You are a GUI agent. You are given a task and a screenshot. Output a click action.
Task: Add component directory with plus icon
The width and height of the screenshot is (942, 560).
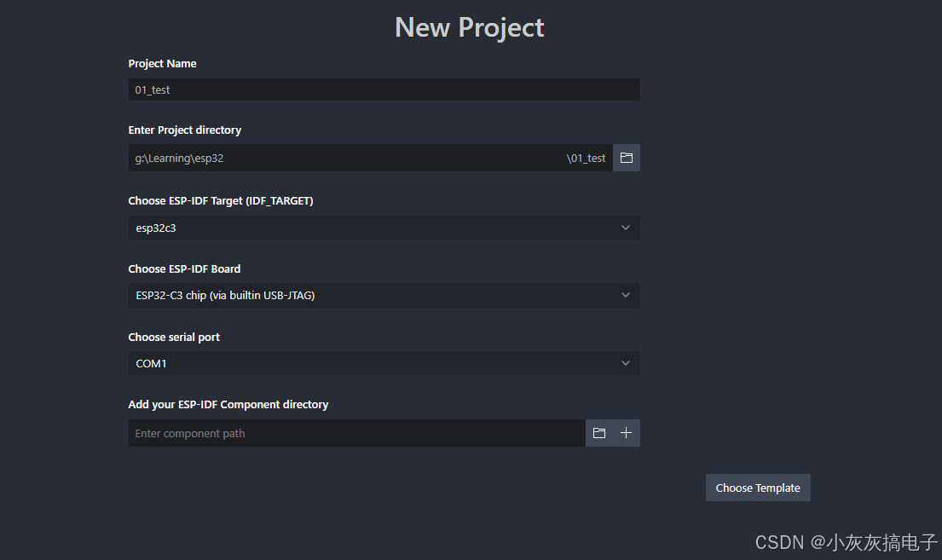[x=626, y=433]
